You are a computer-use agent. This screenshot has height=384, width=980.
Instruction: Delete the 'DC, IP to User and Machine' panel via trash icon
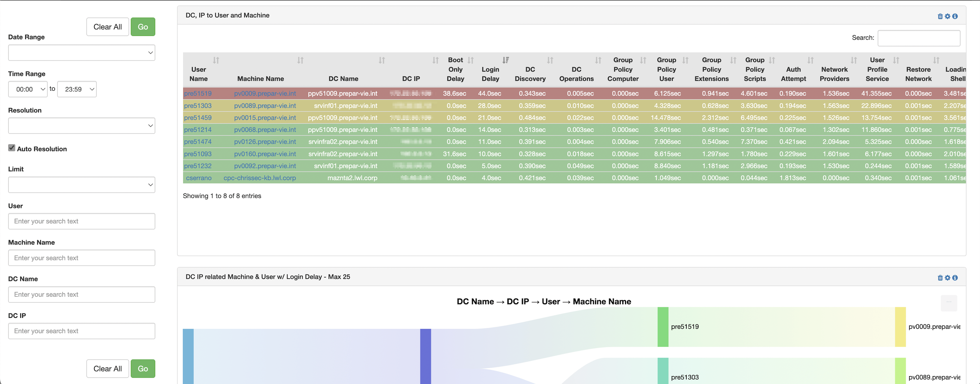point(940,16)
